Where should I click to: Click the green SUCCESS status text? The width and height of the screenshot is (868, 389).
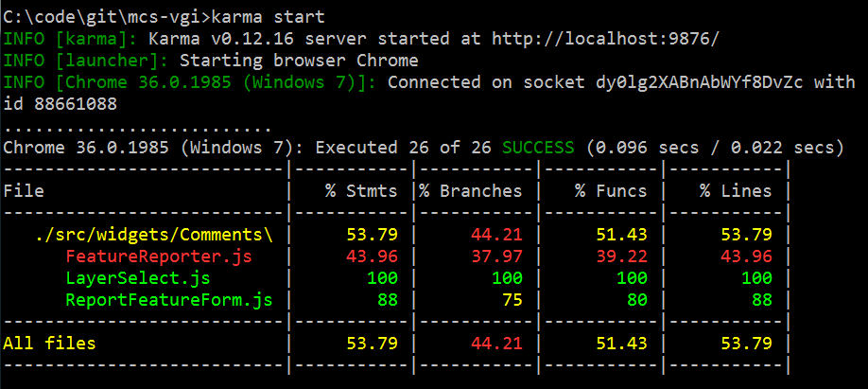point(538,148)
